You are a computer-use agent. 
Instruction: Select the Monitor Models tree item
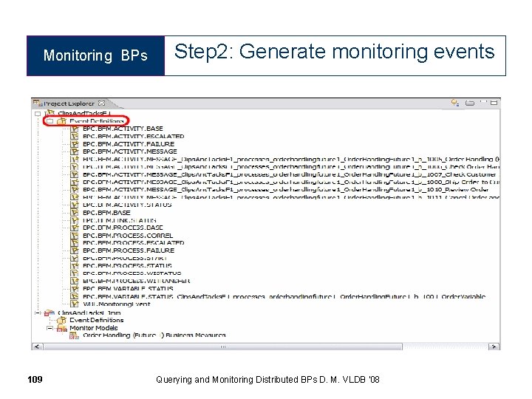coord(94,328)
